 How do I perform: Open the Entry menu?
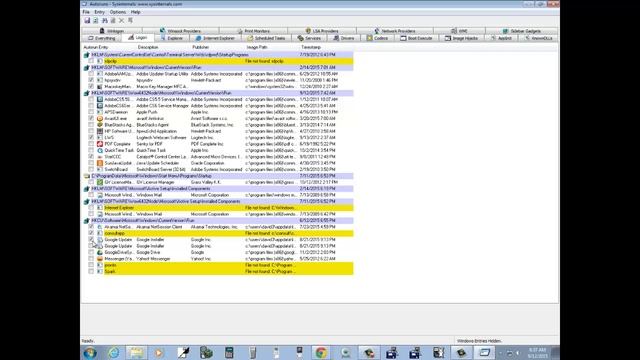100,12
